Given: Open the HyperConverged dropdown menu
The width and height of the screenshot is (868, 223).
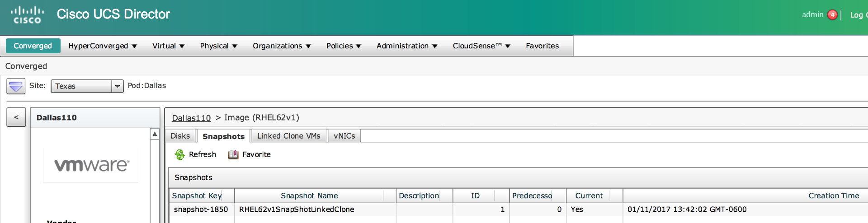Looking at the screenshot, I should click(x=103, y=46).
